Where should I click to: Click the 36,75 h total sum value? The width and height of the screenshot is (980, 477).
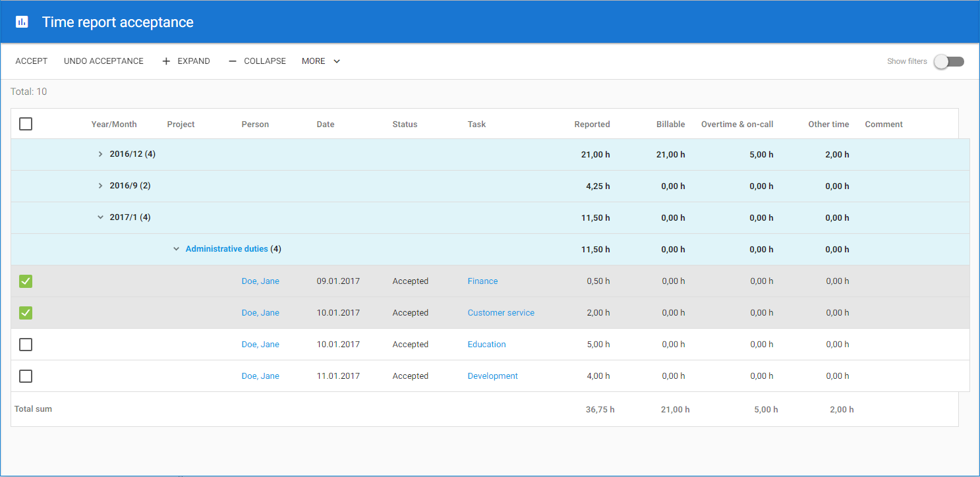tap(600, 410)
